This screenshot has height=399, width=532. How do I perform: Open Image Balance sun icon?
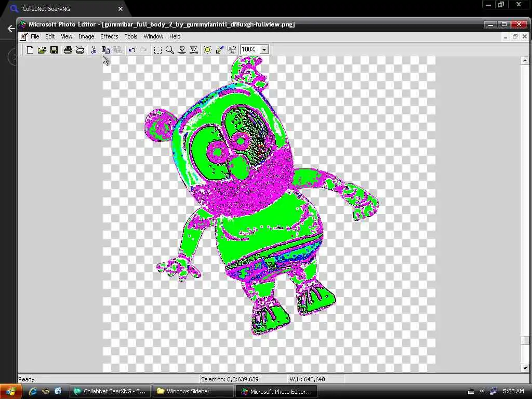click(207, 50)
